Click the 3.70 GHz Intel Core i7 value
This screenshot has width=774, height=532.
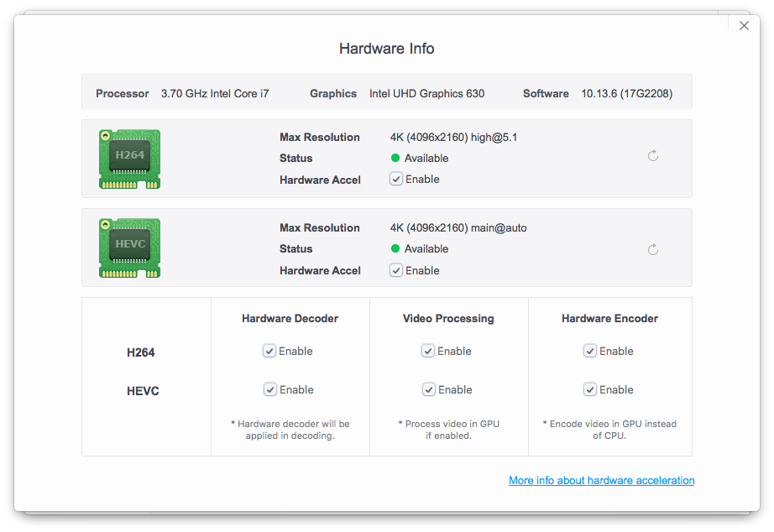coord(215,93)
